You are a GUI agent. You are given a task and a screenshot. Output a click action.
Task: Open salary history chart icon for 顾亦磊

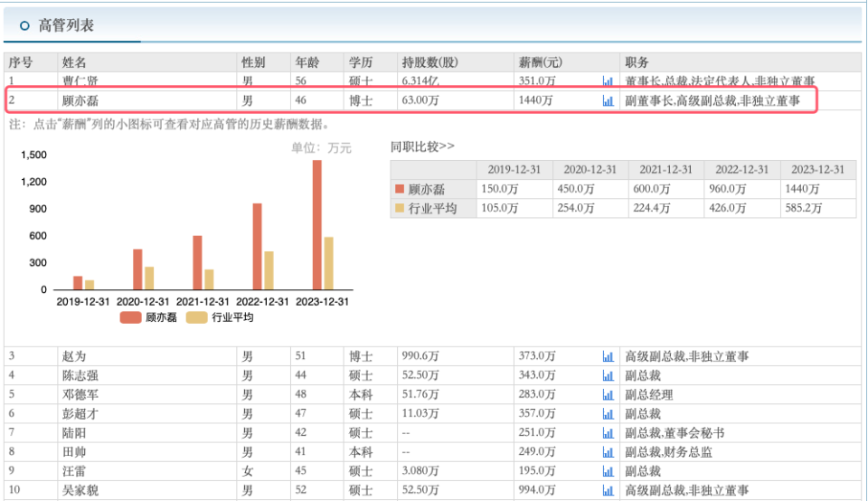pyautogui.click(x=608, y=100)
